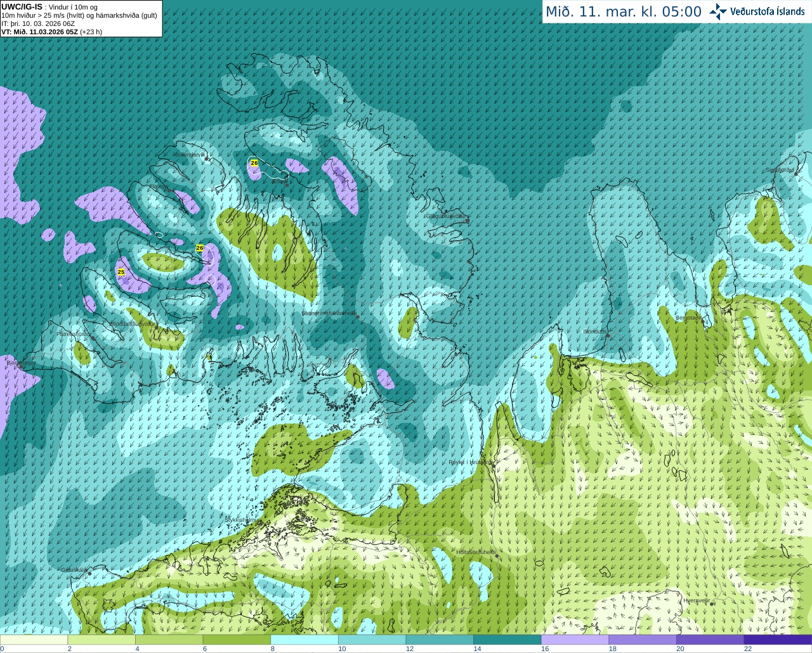
Task: Click the 14–16 m/s dark teal legend swatch
Action: coord(507,640)
